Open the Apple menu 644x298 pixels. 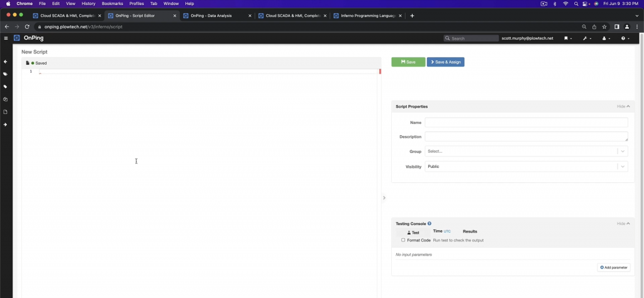(x=8, y=4)
